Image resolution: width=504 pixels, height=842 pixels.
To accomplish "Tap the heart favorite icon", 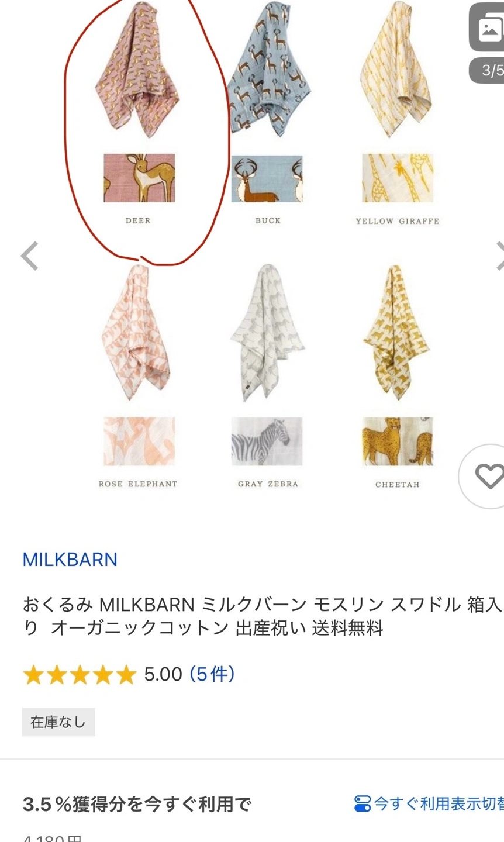I will coord(488,477).
